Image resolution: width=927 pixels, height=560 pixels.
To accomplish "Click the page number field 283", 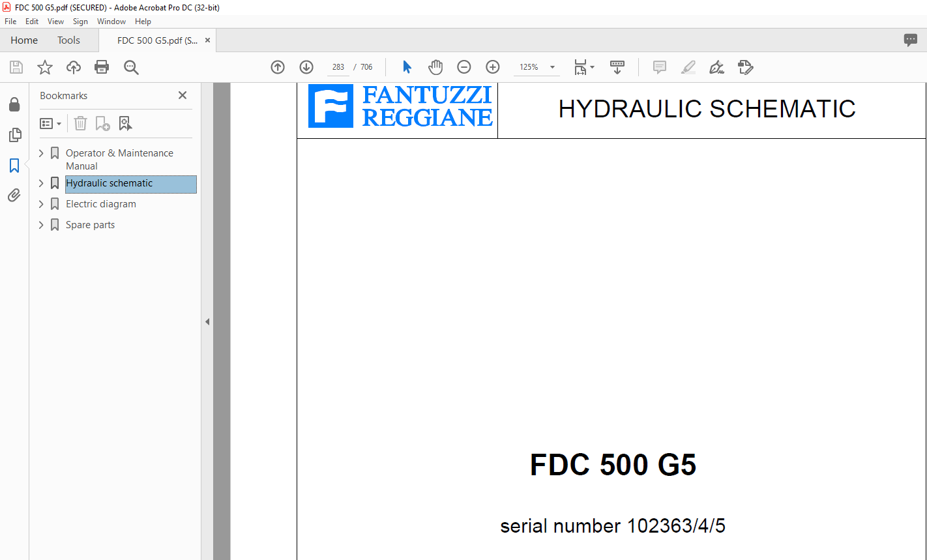I will (338, 67).
